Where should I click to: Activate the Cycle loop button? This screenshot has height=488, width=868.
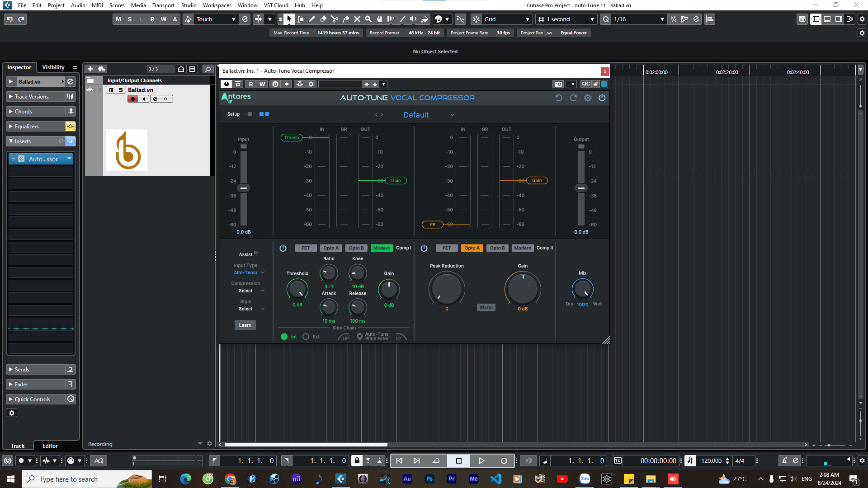point(436,460)
